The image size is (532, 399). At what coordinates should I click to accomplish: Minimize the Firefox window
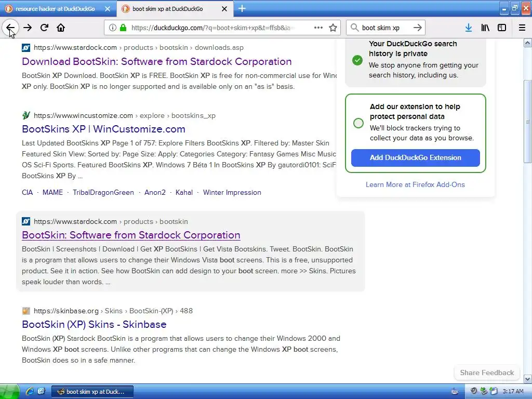(x=504, y=9)
